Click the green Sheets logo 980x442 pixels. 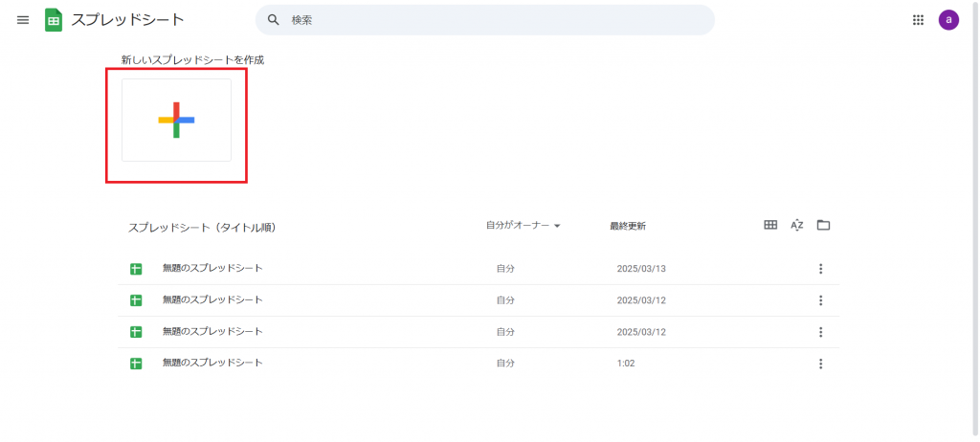[54, 20]
